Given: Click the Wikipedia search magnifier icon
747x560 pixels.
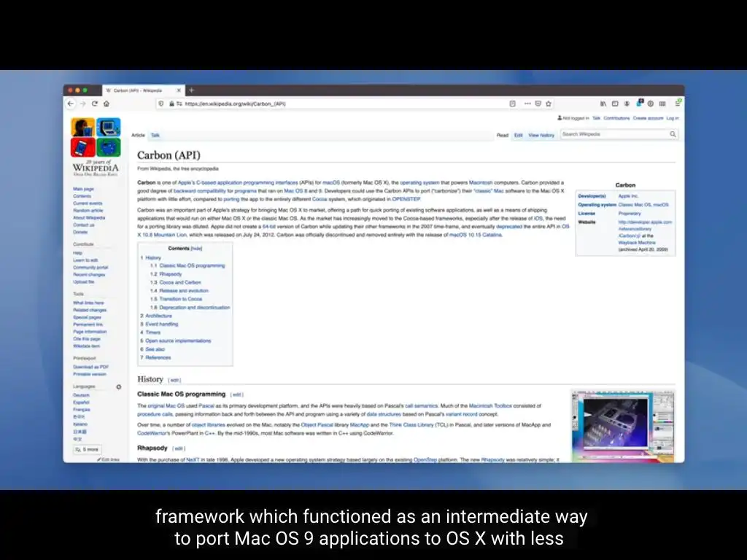Looking at the screenshot, I should coord(673,134).
